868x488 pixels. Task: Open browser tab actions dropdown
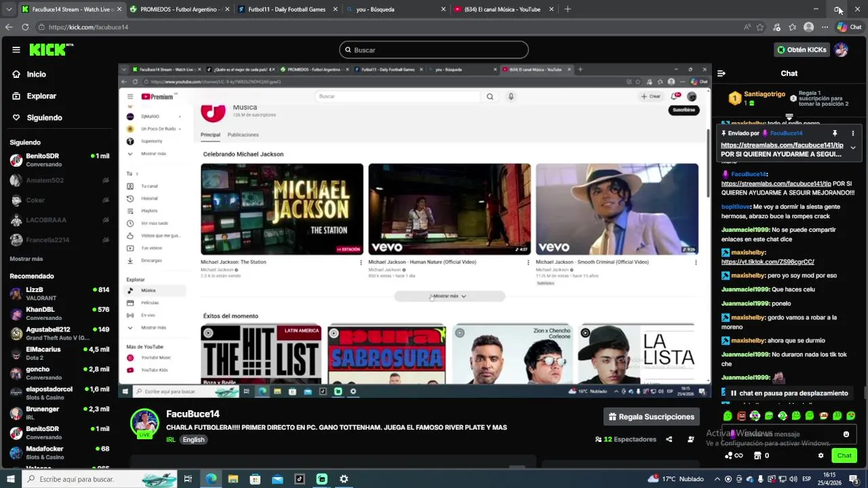(7, 9)
